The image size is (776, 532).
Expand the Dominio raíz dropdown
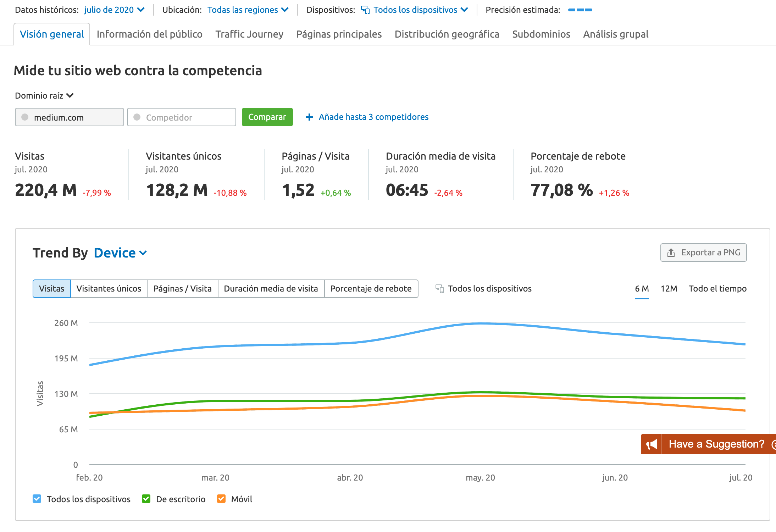click(x=44, y=96)
